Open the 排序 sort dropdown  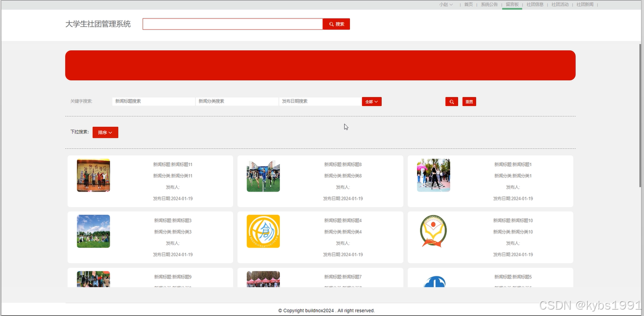pos(105,132)
